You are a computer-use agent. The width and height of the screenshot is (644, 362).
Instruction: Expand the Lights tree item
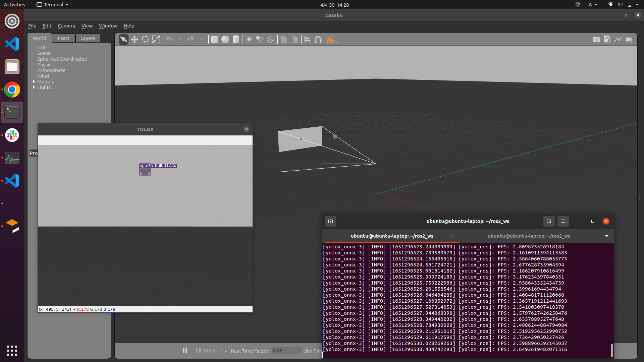click(x=34, y=87)
